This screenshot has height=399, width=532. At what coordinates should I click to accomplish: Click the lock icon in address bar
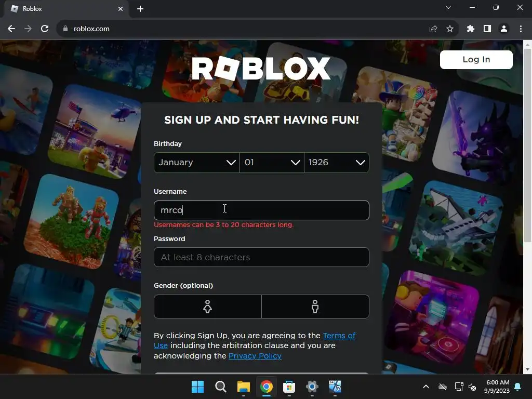65,29
